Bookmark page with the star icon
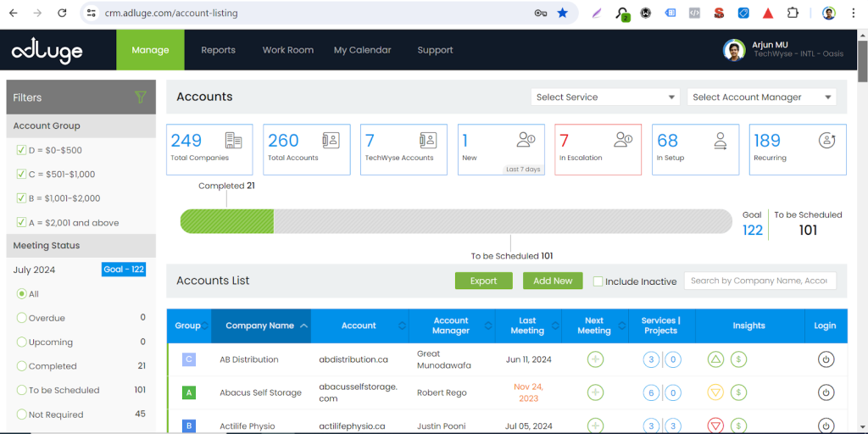 click(x=563, y=14)
